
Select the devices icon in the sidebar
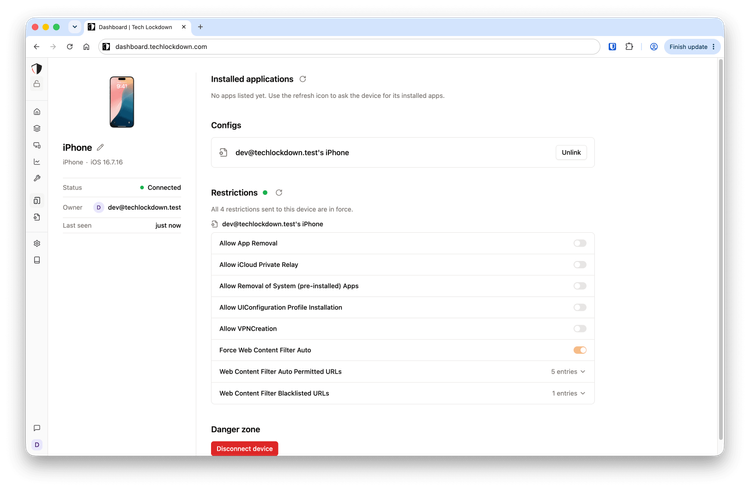37,200
